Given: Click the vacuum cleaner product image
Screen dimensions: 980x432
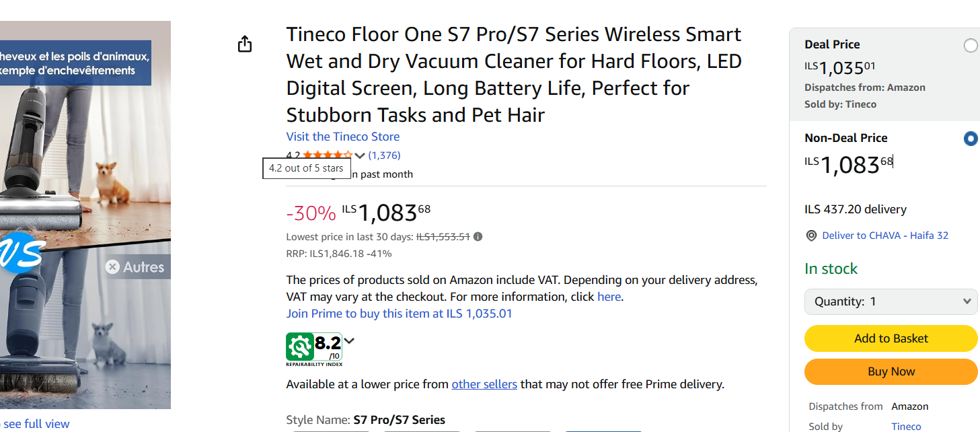Looking at the screenshot, I should (x=85, y=215).
